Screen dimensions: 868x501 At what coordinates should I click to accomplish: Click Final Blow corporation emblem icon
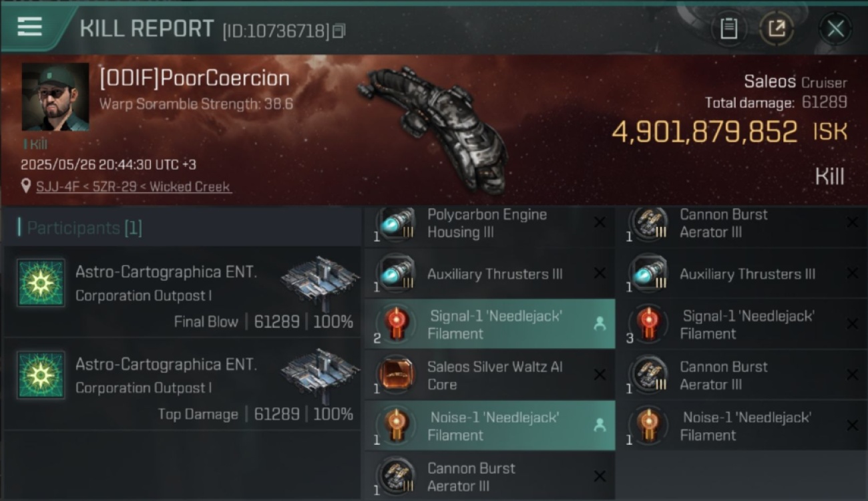[x=41, y=283]
